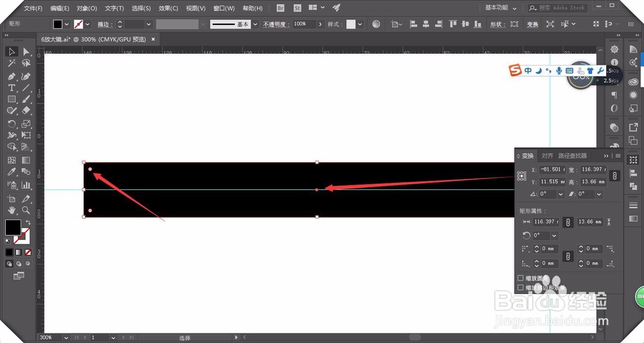
Task: Click the 样式 style swatch
Action: click(351, 24)
